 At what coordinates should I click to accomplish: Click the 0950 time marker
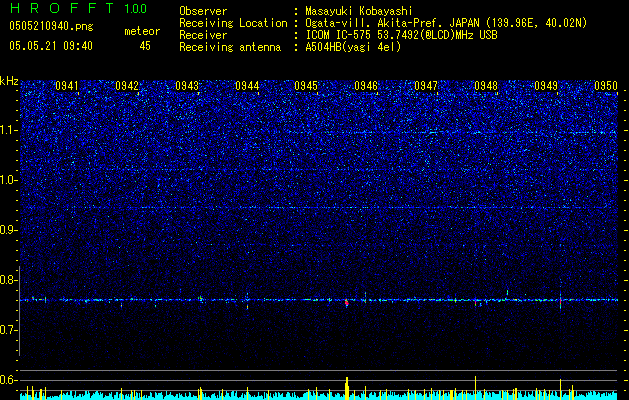[x=606, y=86]
